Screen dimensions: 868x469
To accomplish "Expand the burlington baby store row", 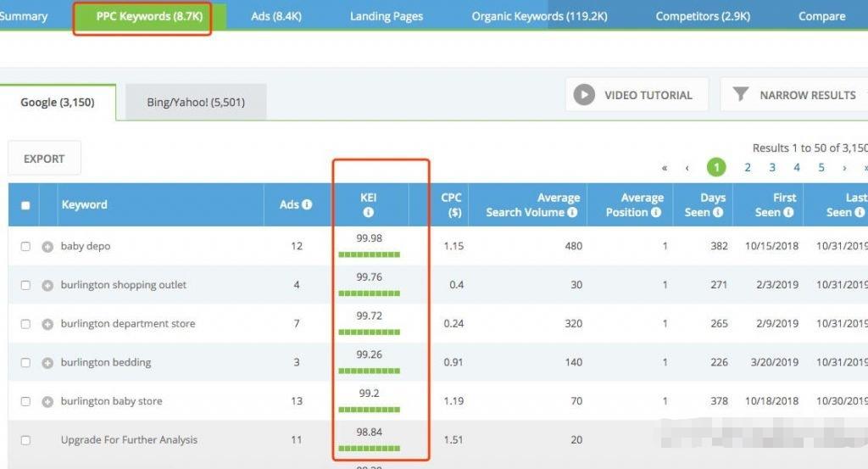I will coord(47,401).
